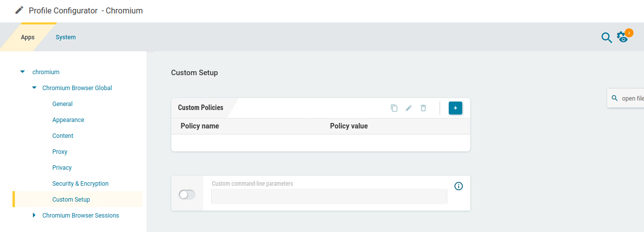Image resolution: width=644 pixels, height=232 pixels.
Task: Open the Proxy settings page
Action: (x=60, y=152)
